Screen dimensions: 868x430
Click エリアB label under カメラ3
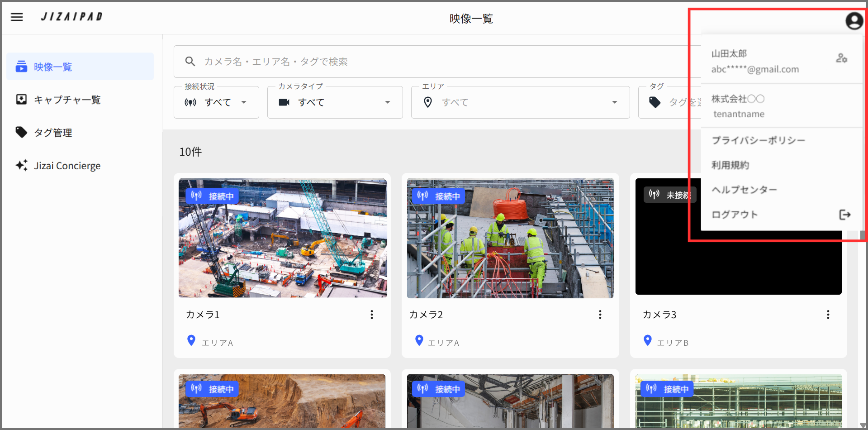673,343
